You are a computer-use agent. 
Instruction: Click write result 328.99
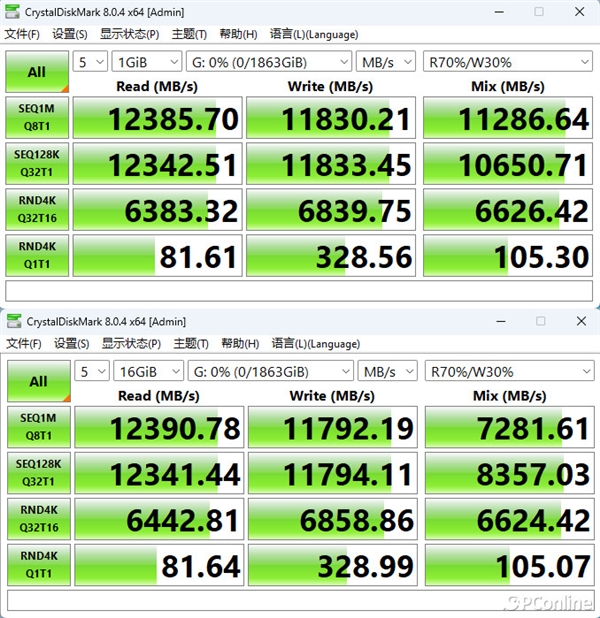(333, 565)
